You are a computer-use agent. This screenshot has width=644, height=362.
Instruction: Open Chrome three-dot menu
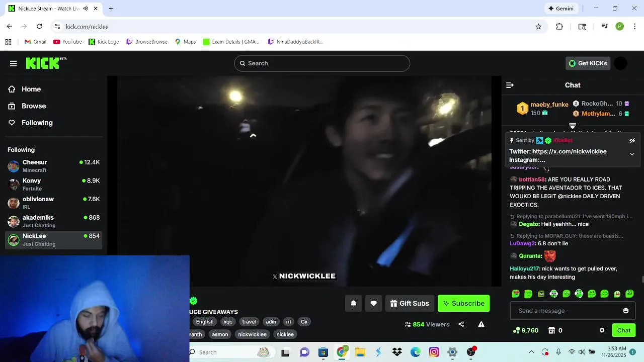(634, 27)
